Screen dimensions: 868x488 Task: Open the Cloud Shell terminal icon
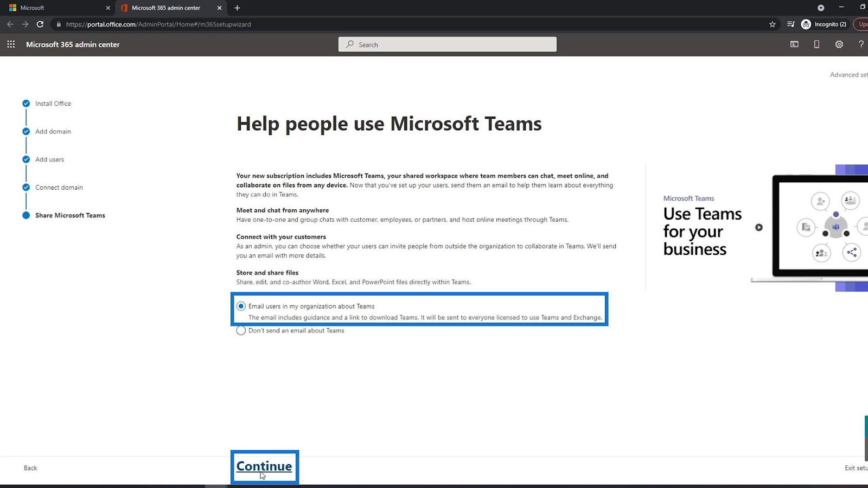794,44
